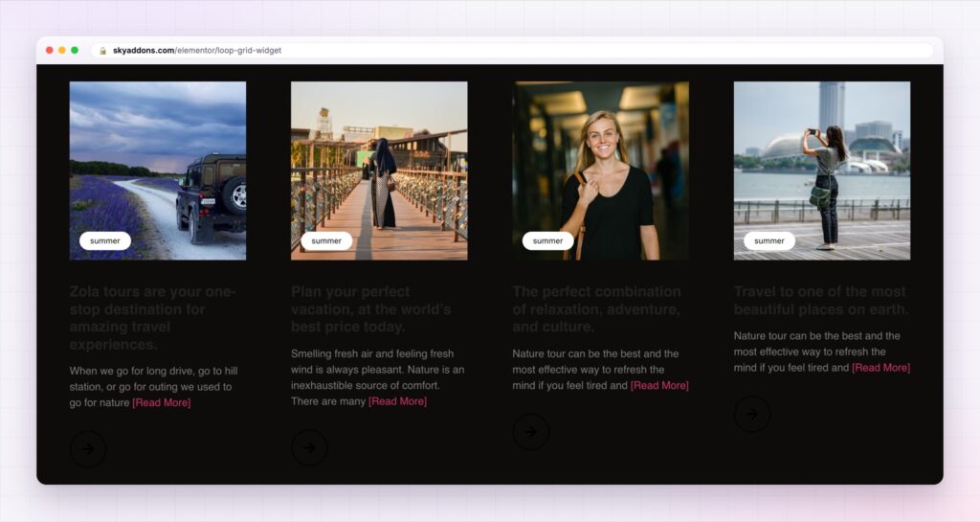Click heading 'Plan your perfect vacation'
980x522 pixels.
pyautogui.click(x=370, y=309)
